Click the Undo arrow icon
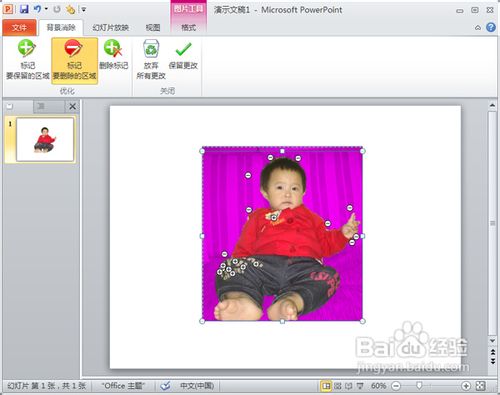 (37, 9)
